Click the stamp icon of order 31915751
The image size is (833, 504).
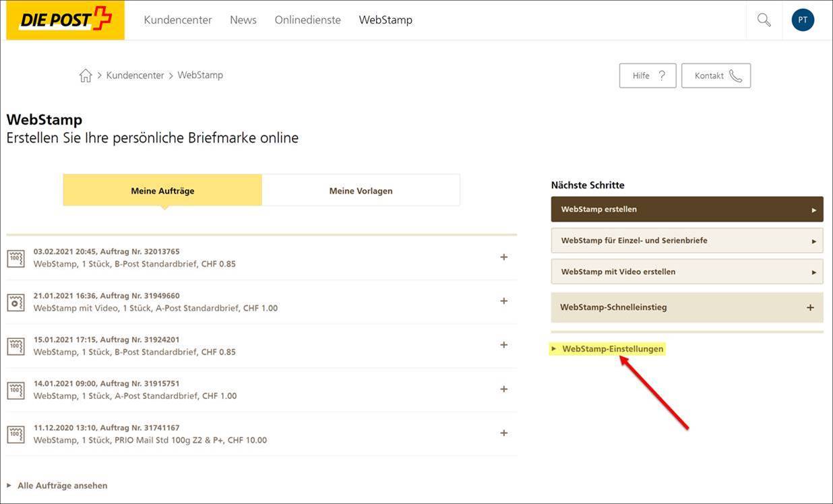point(16,390)
